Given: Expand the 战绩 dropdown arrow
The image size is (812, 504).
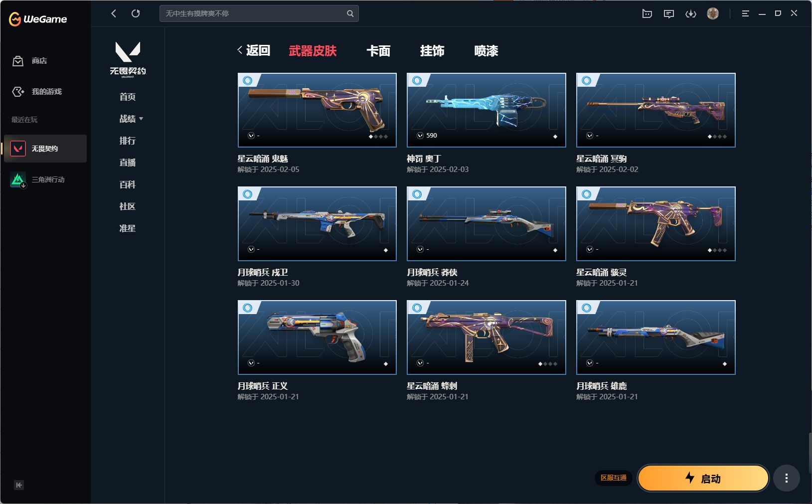Looking at the screenshot, I should tap(141, 119).
